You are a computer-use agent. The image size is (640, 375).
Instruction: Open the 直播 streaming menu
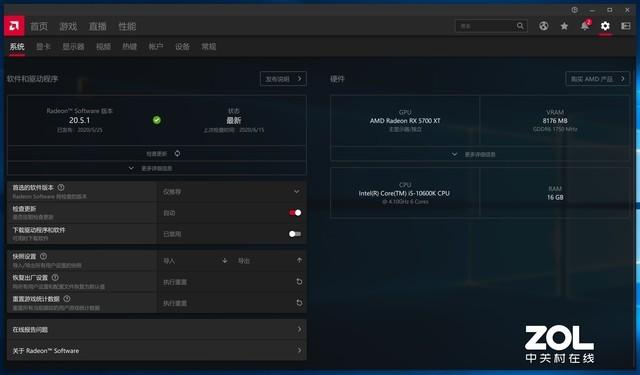pos(98,27)
